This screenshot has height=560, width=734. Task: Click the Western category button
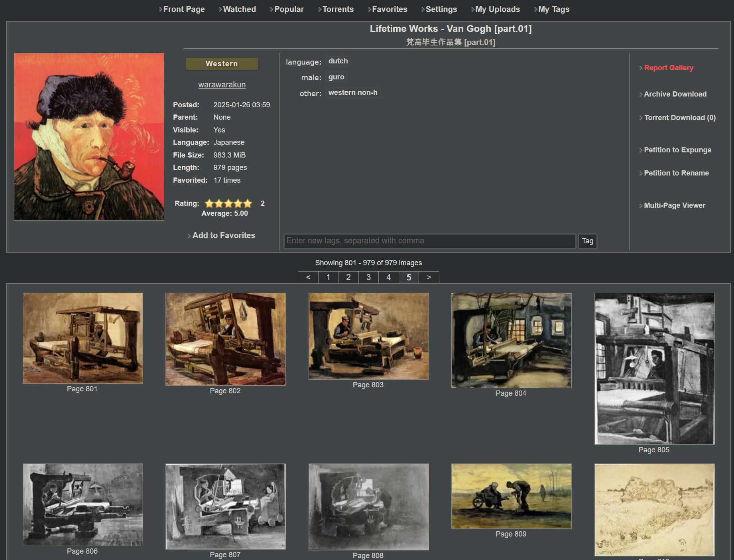(x=222, y=64)
